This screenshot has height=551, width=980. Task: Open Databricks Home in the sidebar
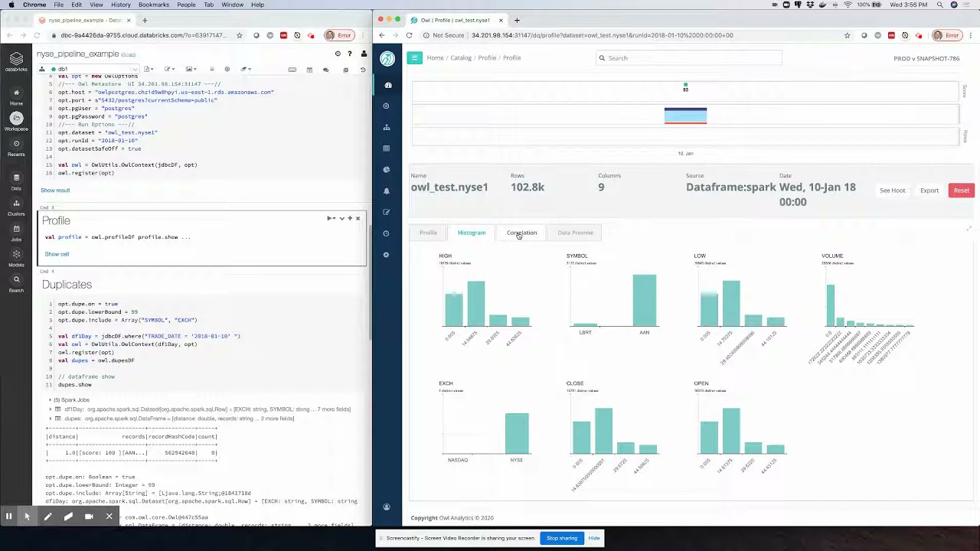(16, 96)
